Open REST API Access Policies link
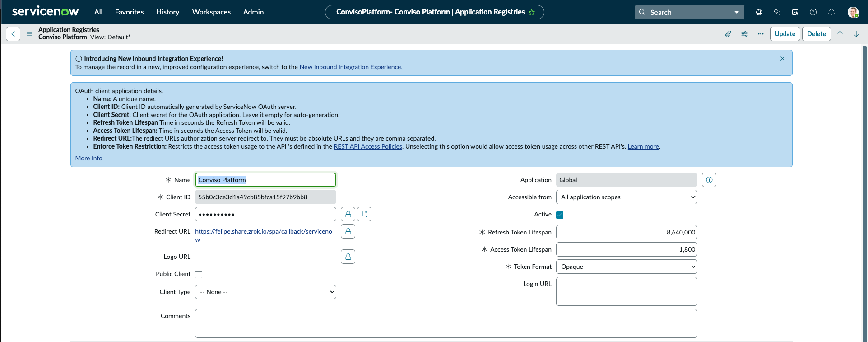Screen dimensions: 868x342 point(368,146)
